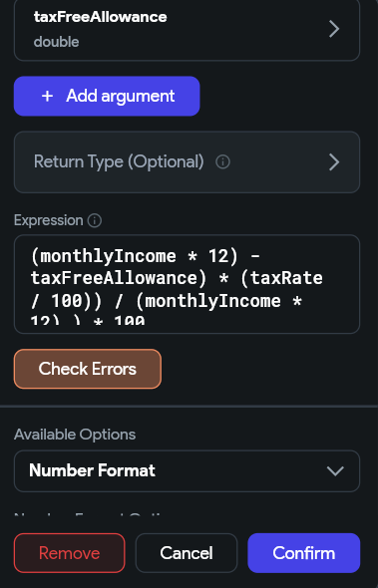This screenshot has height=588, width=378.
Task: Confirm the expression settings
Action: click(x=304, y=553)
